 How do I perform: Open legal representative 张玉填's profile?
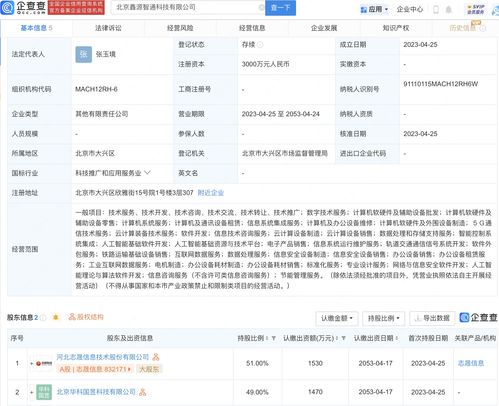(x=106, y=54)
